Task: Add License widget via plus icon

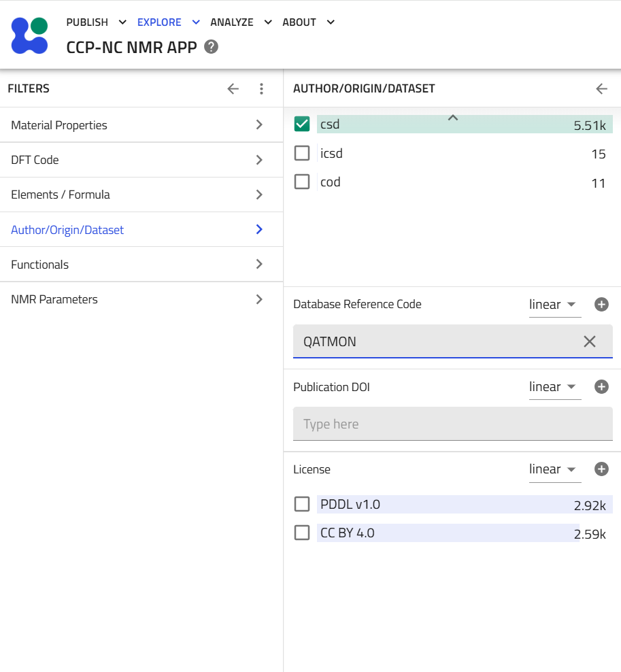Action: (601, 469)
